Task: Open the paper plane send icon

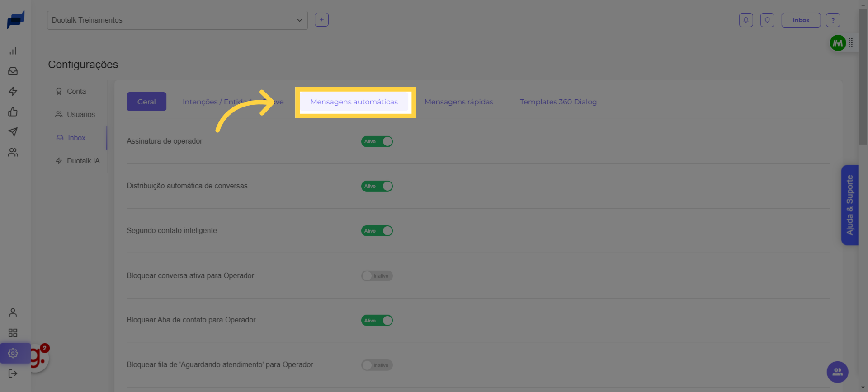Action: click(x=13, y=132)
